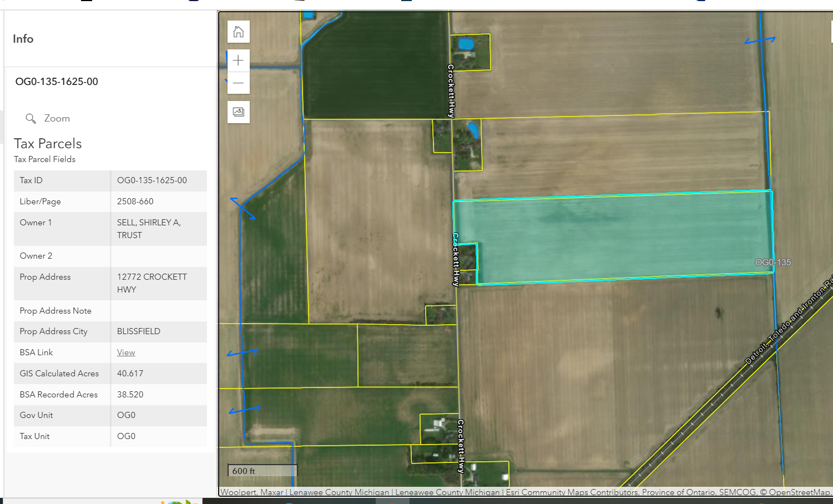The height and width of the screenshot is (504, 833).
Task: Click the Tax Parcels section title
Action: coord(48,144)
